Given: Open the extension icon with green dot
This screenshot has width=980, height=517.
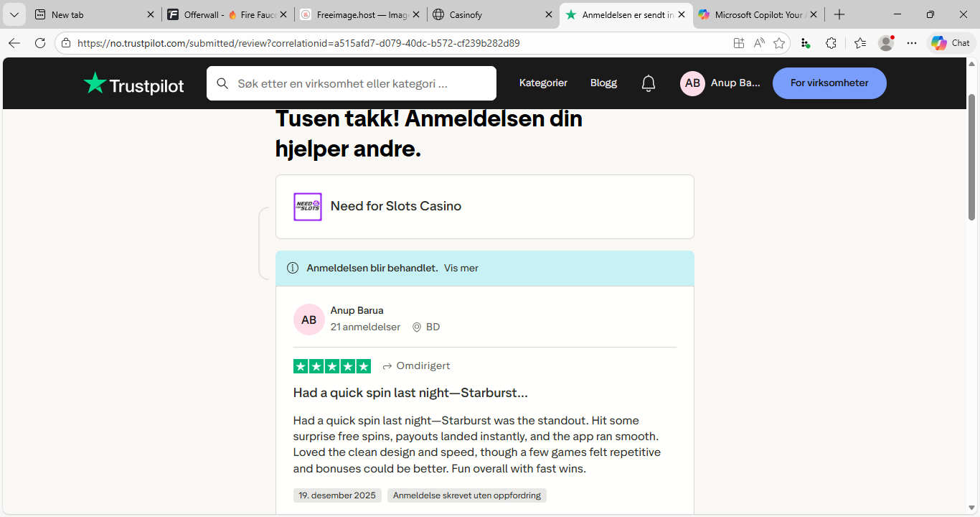Looking at the screenshot, I should pos(806,43).
